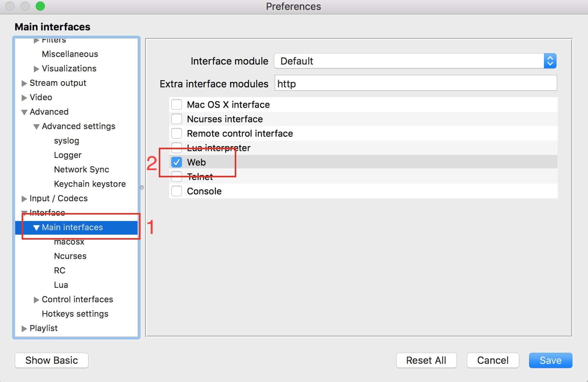The width and height of the screenshot is (588, 382).
Task: Click the Show Basic button
Action: 52,360
